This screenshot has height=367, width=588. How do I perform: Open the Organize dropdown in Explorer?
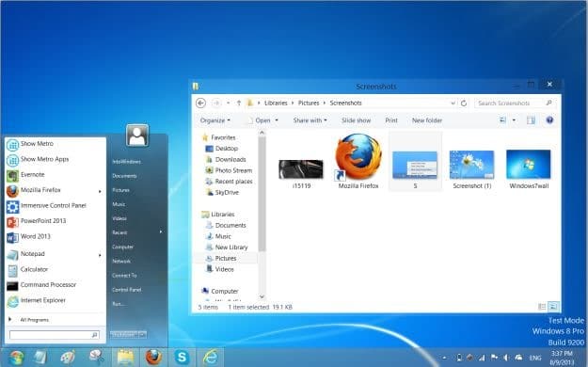[215, 120]
